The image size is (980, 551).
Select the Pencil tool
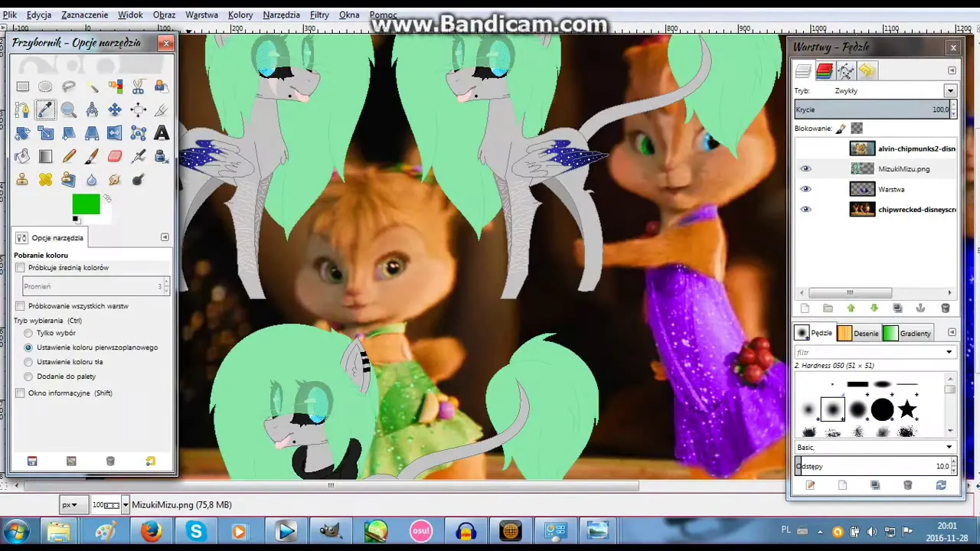pyautogui.click(x=69, y=156)
